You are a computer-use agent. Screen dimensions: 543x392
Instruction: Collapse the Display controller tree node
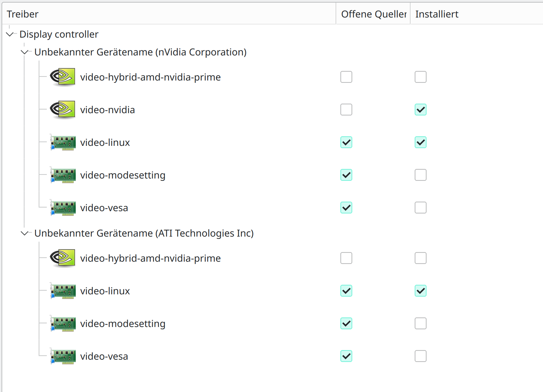pyautogui.click(x=10, y=34)
